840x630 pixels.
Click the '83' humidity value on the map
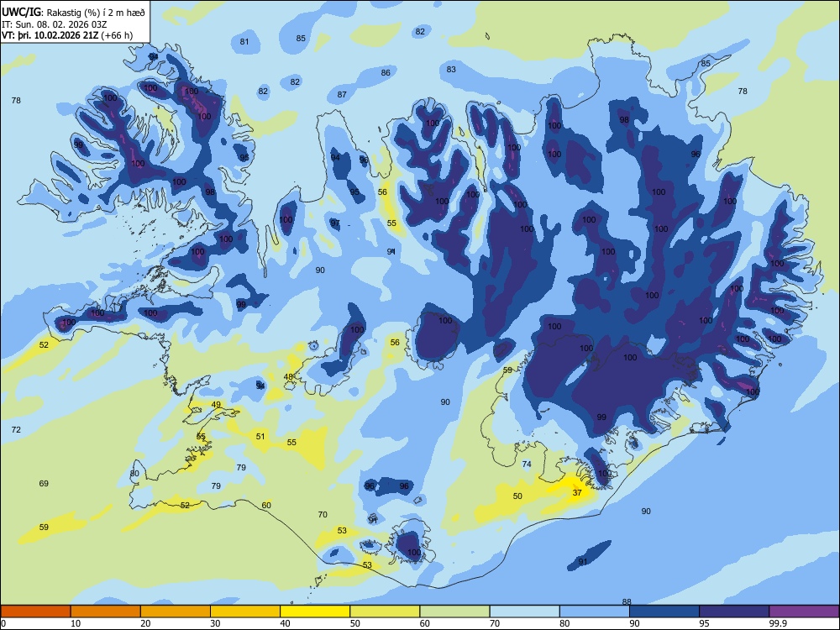(451, 69)
